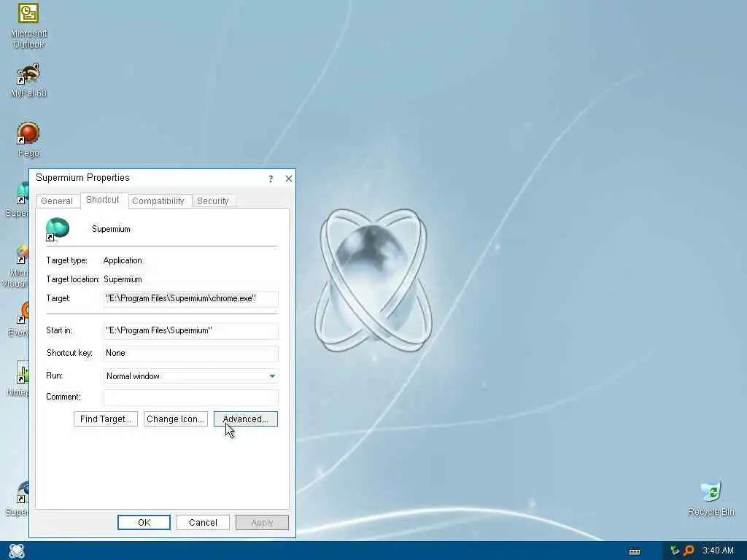Click the Target path field

[190, 298]
